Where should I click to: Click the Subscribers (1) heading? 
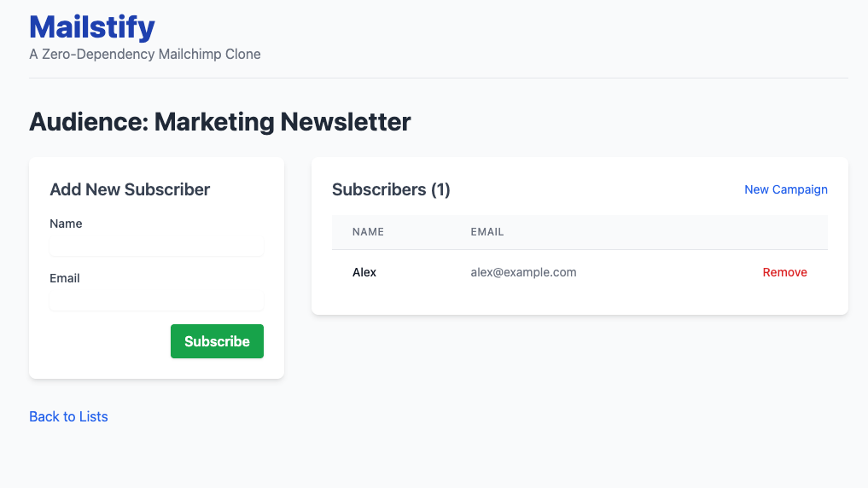tap(391, 189)
